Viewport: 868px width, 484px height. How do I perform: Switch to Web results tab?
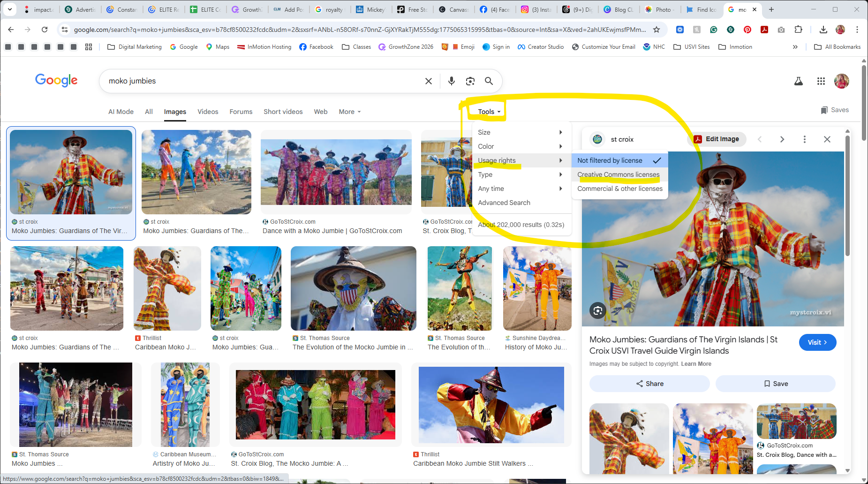click(x=321, y=112)
